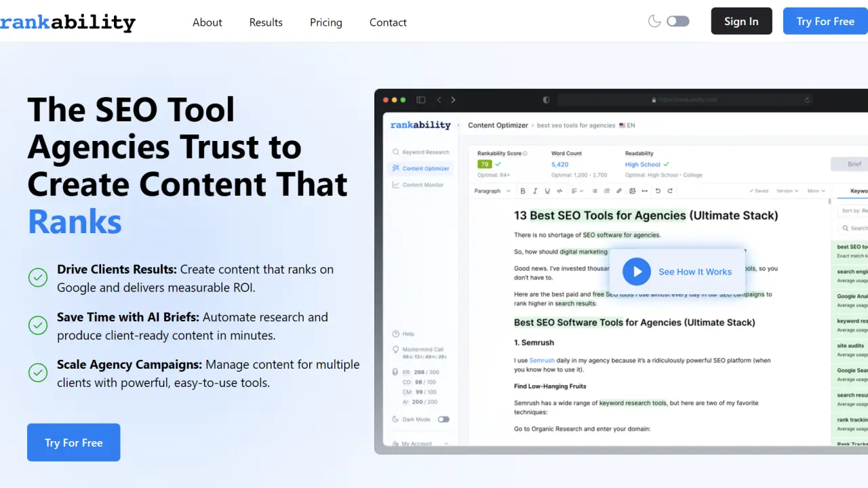Open Keyword Research in the app sidebar
This screenshot has width=868, height=488.
(x=420, y=152)
